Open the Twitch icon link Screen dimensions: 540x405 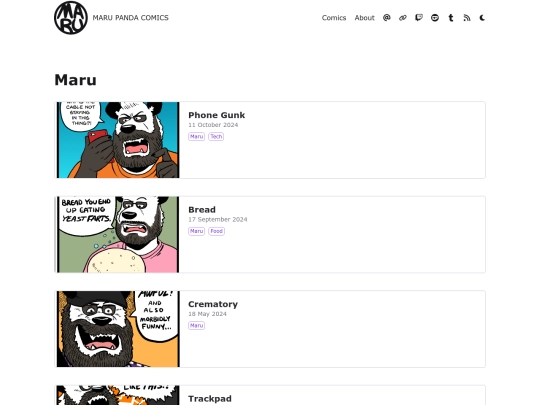pyautogui.click(x=419, y=18)
